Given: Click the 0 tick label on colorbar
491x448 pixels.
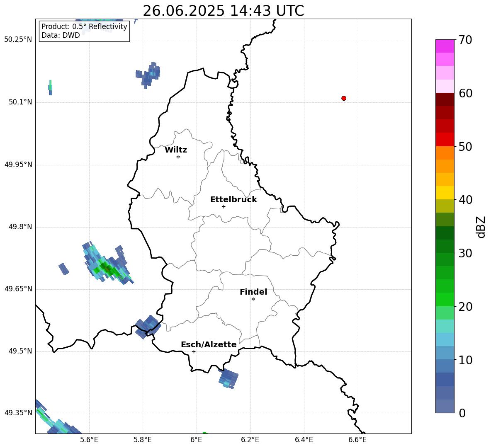Looking at the screenshot, I should click(462, 413).
